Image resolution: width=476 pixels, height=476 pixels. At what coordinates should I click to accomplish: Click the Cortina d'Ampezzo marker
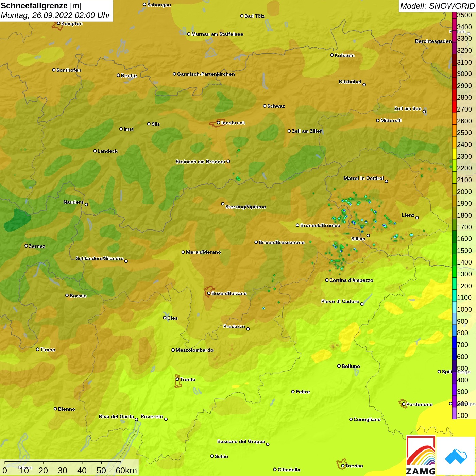[327, 280]
